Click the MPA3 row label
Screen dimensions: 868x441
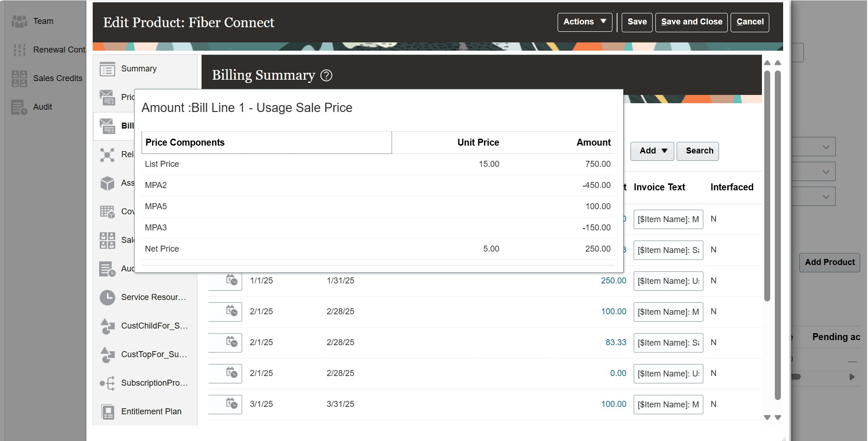tap(156, 228)
